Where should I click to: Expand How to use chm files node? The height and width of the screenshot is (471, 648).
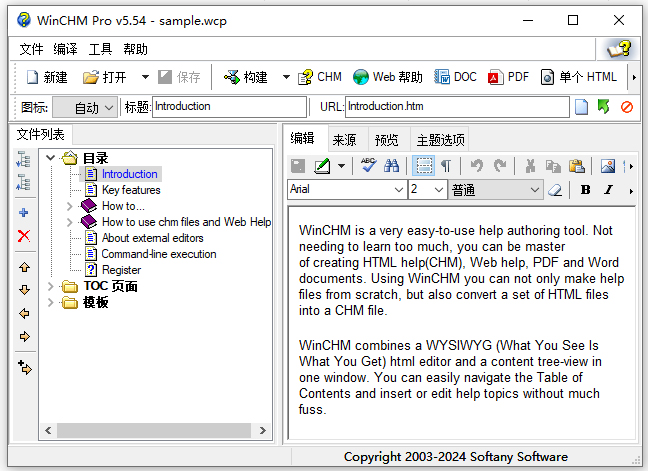point(69,222)
